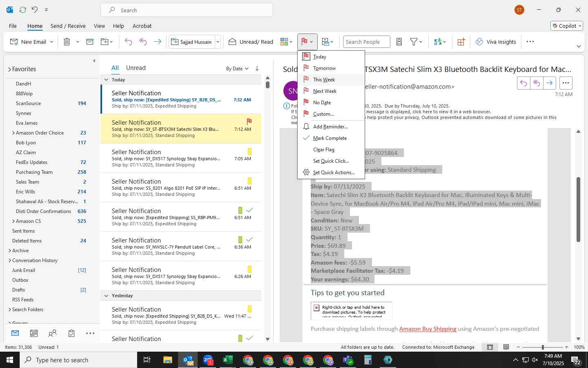This screenshot has width=588, height=368.
Task: Expand the Amazon CS folder
Action: pyautogui.click(x=13, y=221)
